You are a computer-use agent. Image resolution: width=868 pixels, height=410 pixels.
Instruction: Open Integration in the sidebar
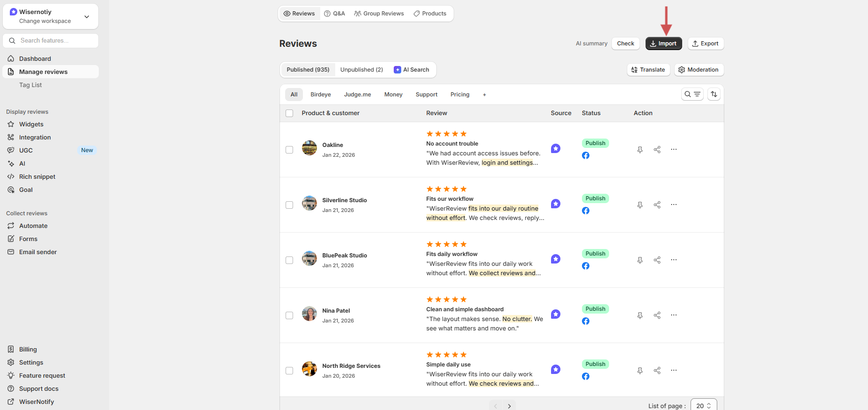(x=51, y=137)
